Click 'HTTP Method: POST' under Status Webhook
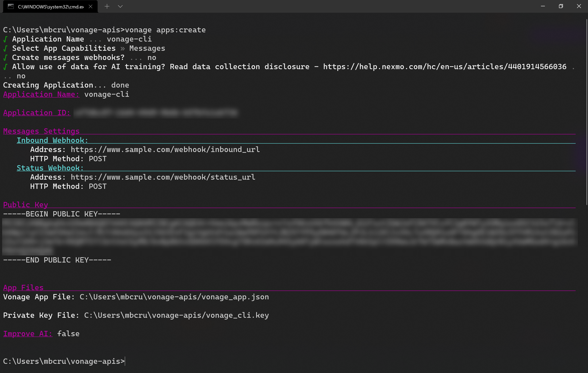This screenshot has height=373, width=588. click(68, 186)
